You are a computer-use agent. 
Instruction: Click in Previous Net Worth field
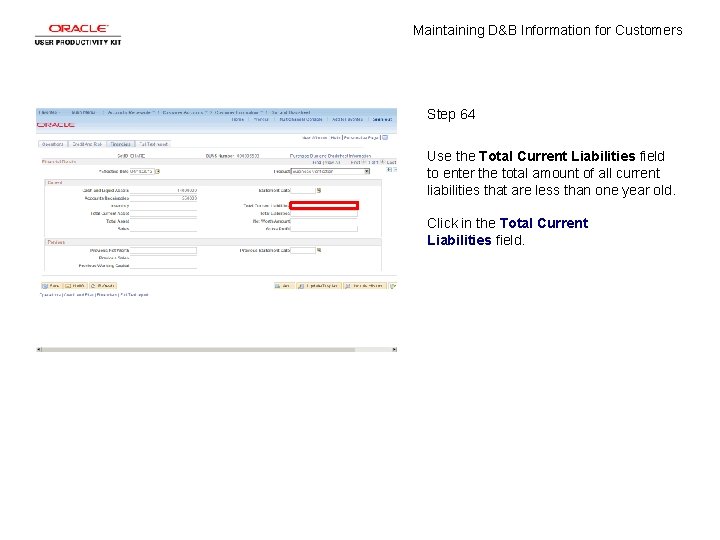click(163, 250)
